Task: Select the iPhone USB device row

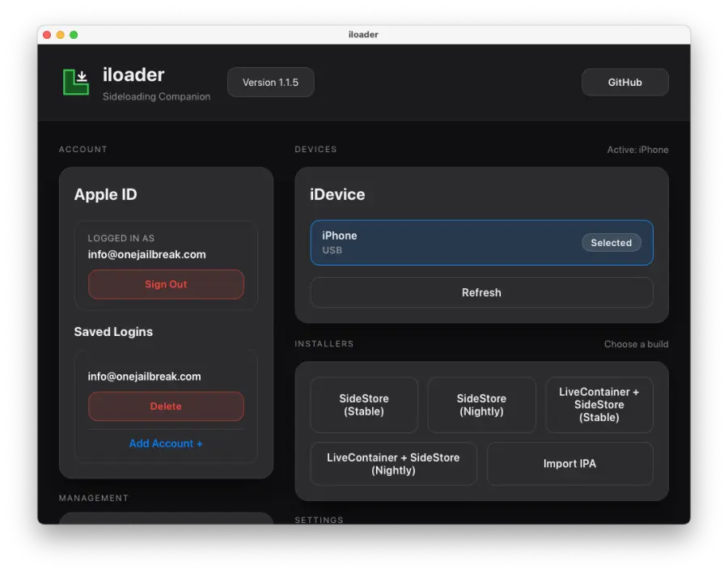Action: tap(481, 243)
